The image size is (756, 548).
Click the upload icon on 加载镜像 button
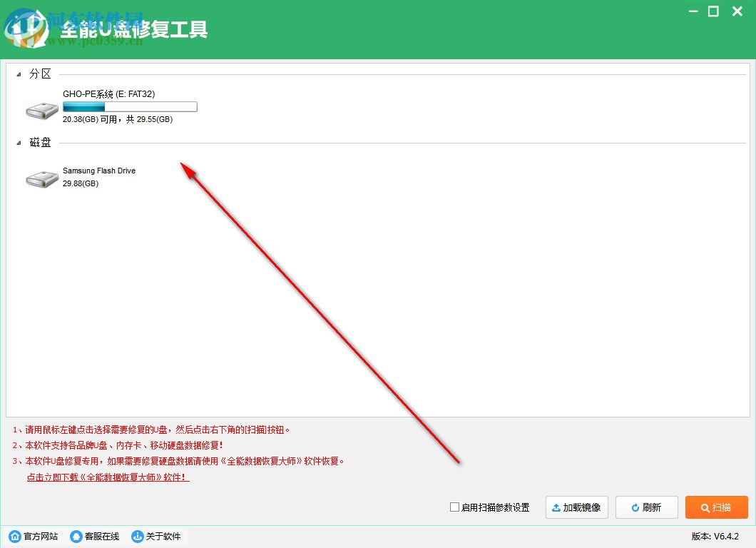click(x=556, y=507)
